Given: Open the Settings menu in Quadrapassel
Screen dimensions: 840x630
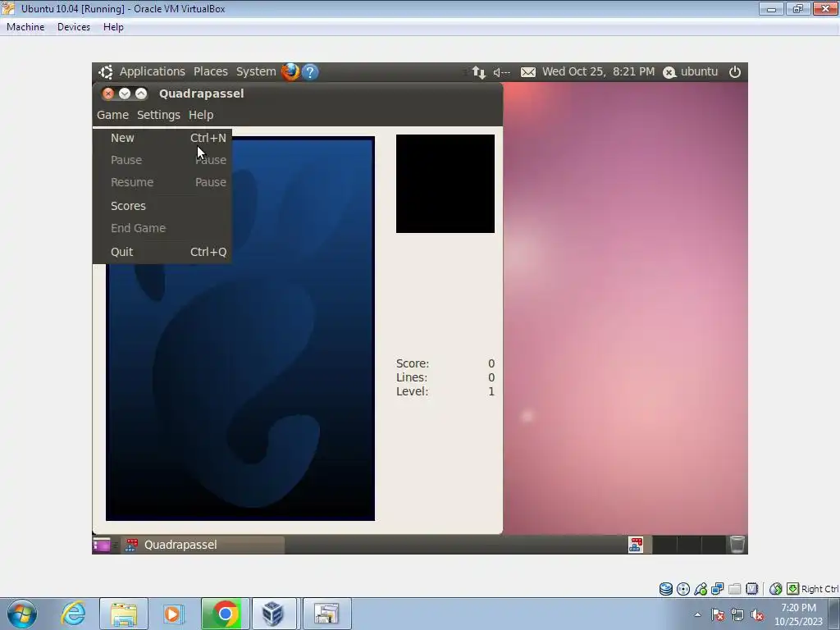Looking at the screenshot, I should coord(158,115).
